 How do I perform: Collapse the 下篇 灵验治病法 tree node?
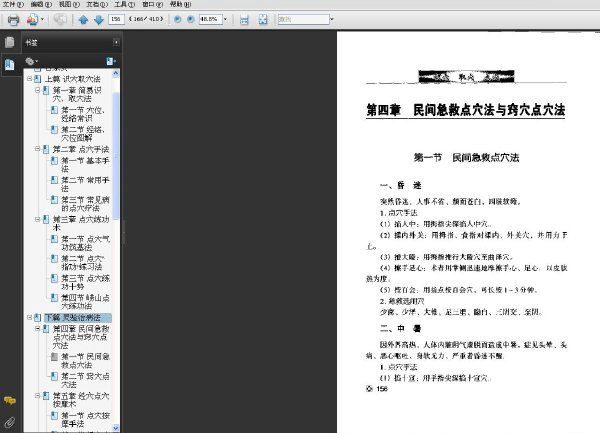(30, 317)
